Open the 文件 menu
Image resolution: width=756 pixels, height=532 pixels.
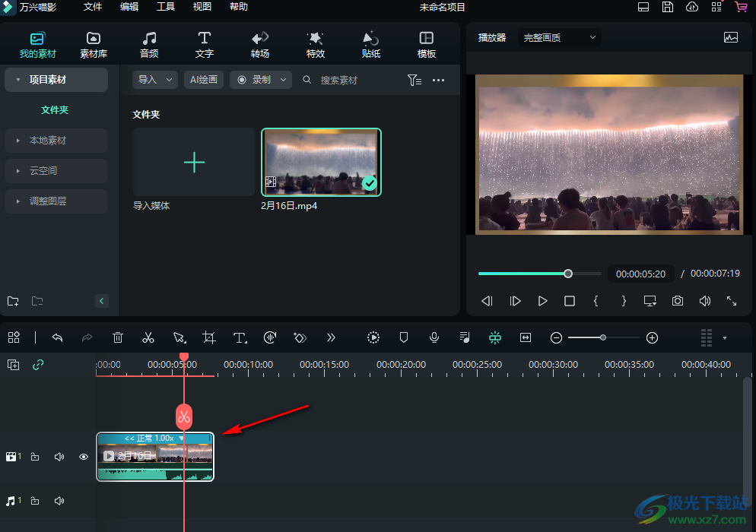point(93,7)
